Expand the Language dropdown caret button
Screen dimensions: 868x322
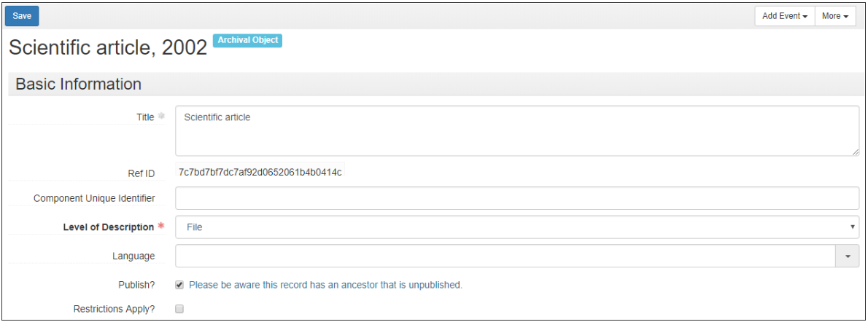click(848, 256)
